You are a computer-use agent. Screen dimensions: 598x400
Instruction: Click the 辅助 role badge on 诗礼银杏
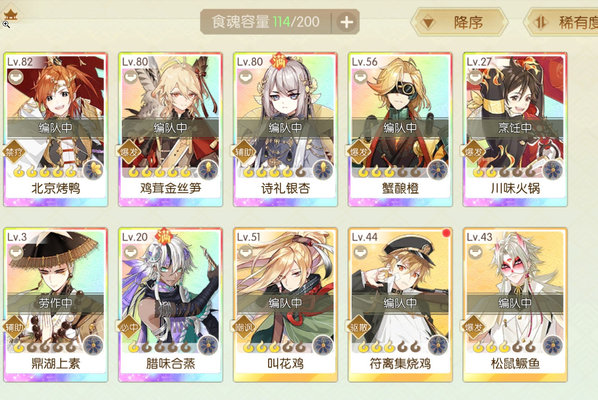tap(244, 152)
